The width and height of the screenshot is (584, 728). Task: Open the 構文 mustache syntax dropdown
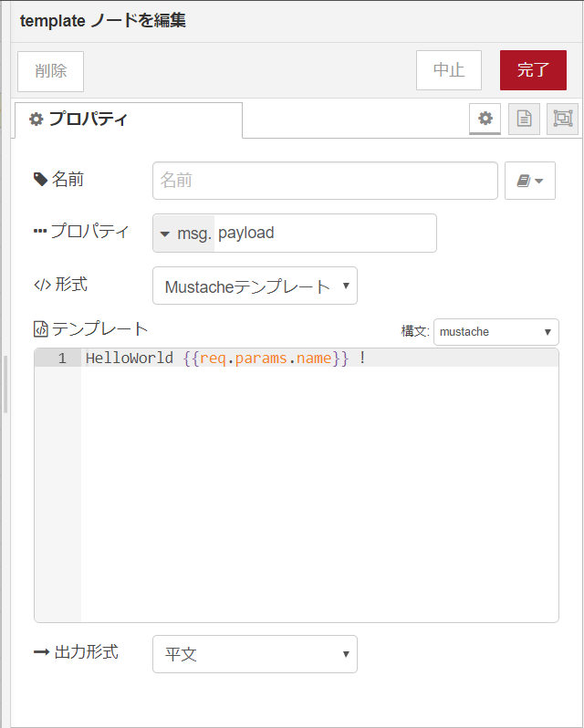click(x=495, y=332)
